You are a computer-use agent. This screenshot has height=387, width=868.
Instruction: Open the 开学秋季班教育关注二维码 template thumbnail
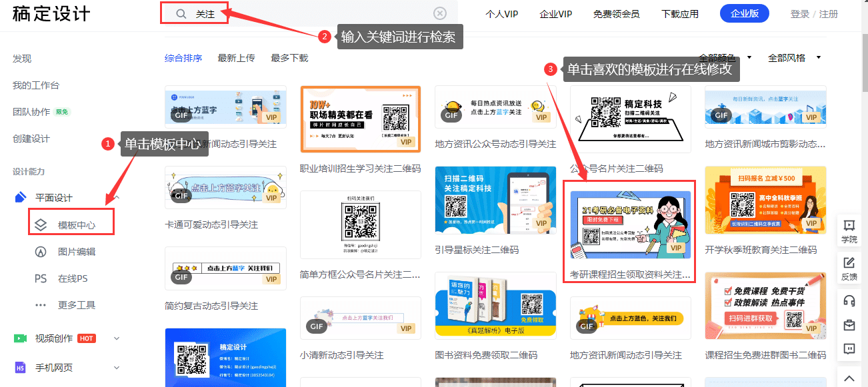[x=765, y=200]
